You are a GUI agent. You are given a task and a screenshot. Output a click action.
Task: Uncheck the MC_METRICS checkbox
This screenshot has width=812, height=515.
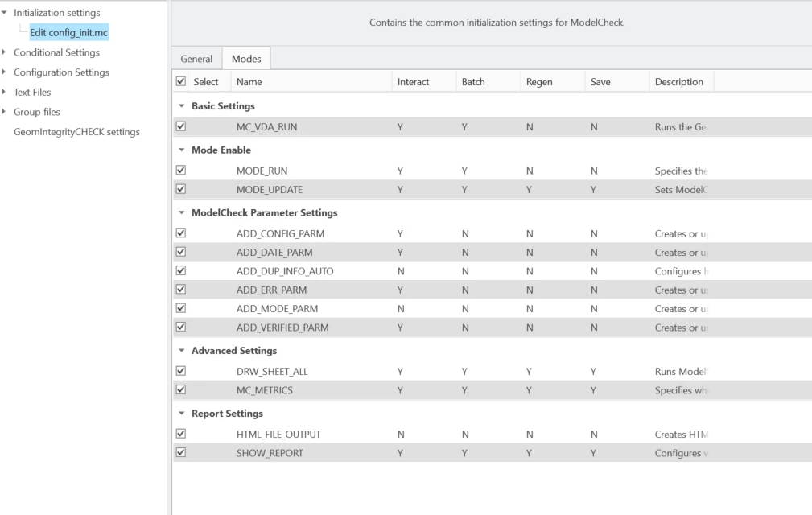tap(181, 389)
